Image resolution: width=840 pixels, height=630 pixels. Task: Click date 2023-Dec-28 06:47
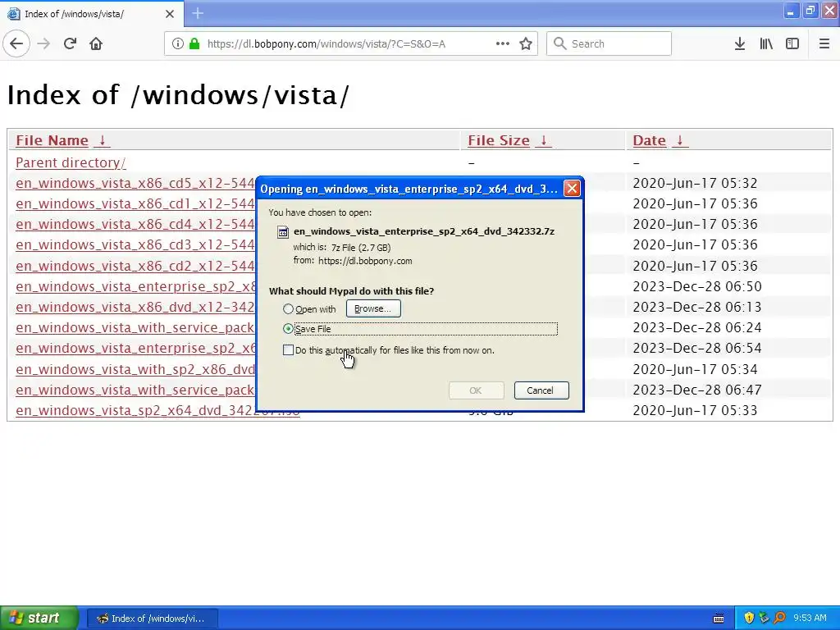697,390
